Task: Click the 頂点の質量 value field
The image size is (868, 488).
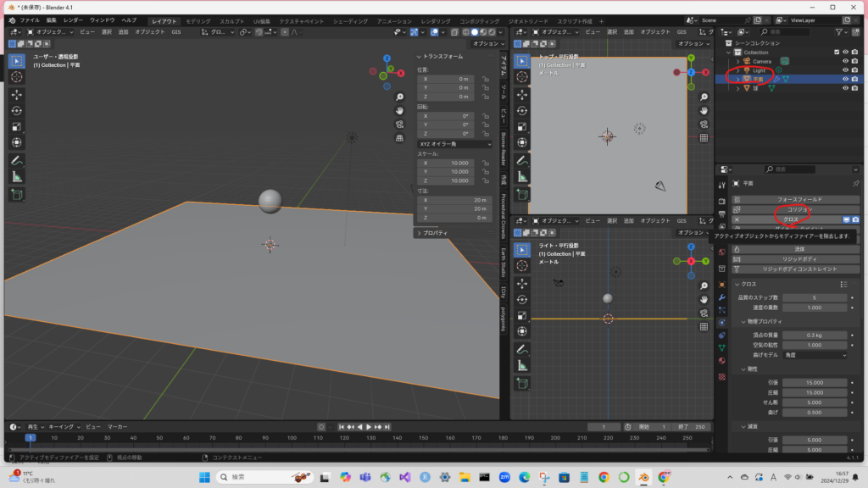Action: click(x=814, y=335)
